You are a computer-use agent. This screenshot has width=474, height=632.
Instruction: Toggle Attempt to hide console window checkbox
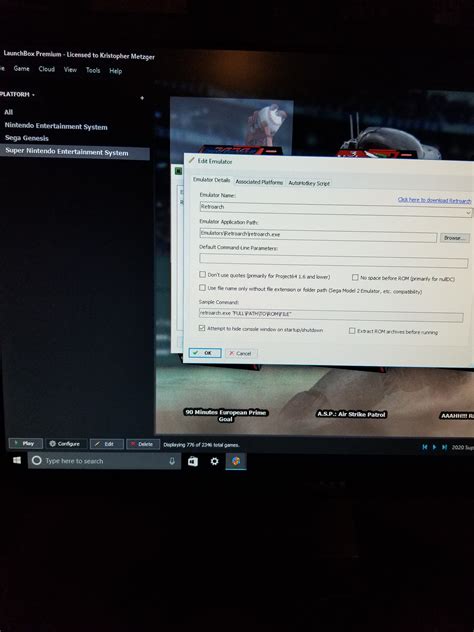pyautogui.click(x=202, y=328)
